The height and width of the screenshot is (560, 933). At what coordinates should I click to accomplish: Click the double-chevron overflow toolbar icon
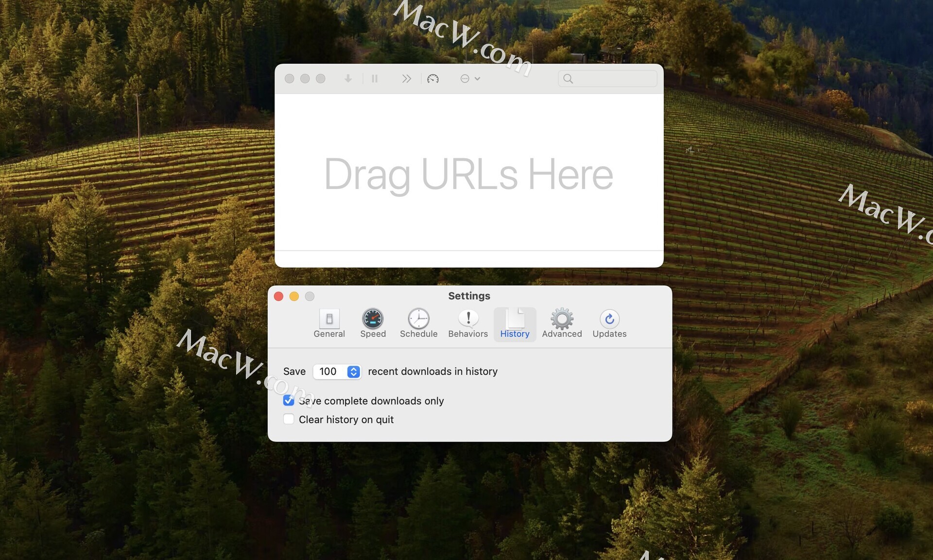[x=406, y=79]
